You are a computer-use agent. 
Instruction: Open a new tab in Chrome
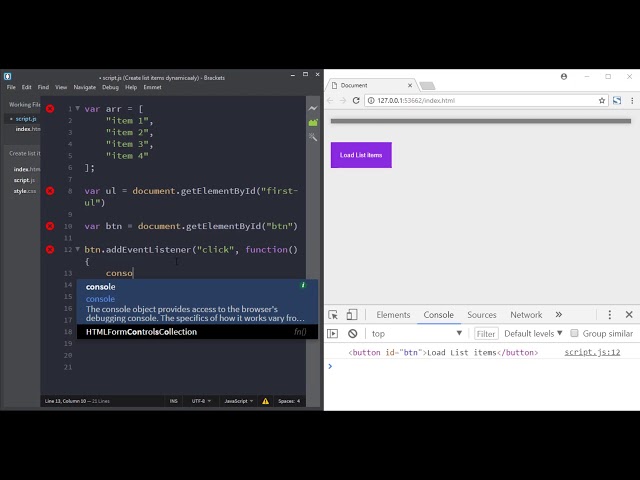click(x=427, y=86)
